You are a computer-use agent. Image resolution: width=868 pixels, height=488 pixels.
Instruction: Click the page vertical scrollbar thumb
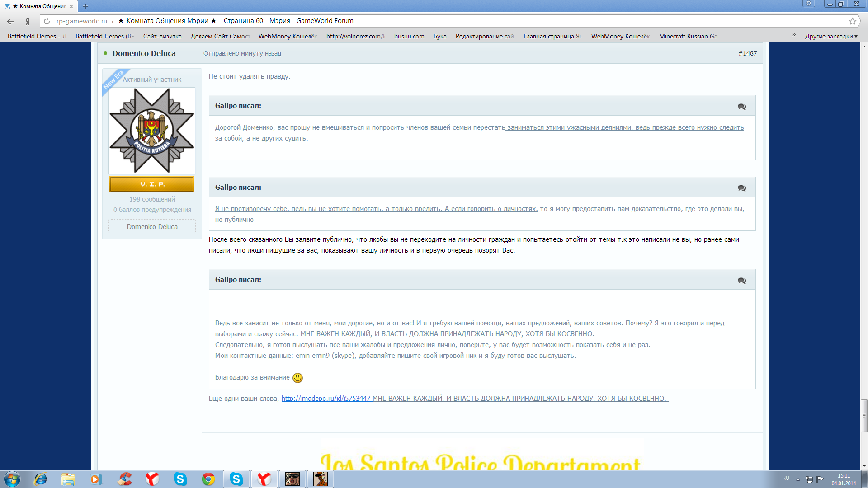pyautogui.click(x=864, y=416)
